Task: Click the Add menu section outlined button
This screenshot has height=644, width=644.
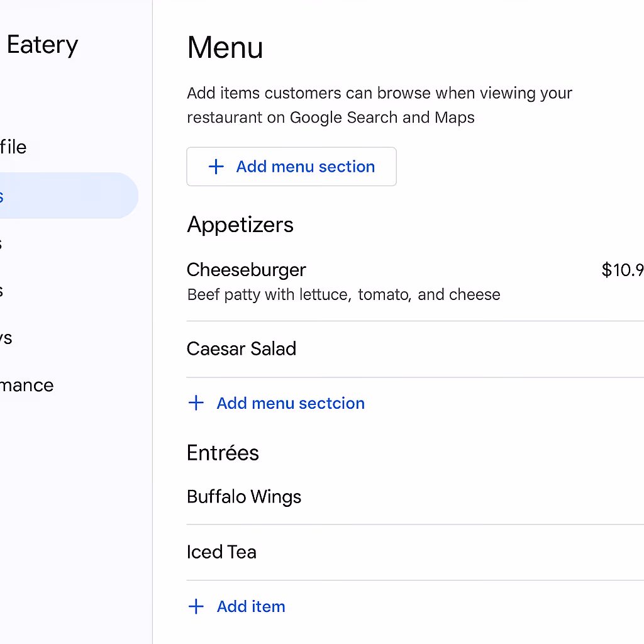Action: tap(292, 166)
